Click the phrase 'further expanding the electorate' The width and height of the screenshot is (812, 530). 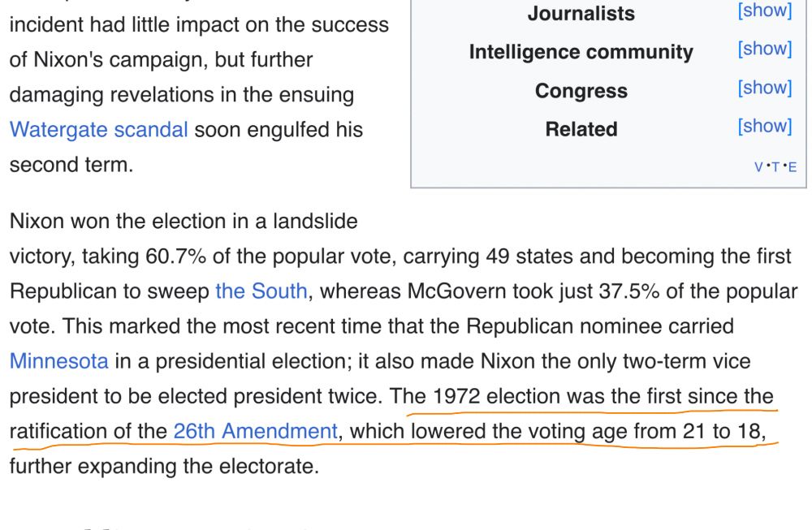pos(164,466)
